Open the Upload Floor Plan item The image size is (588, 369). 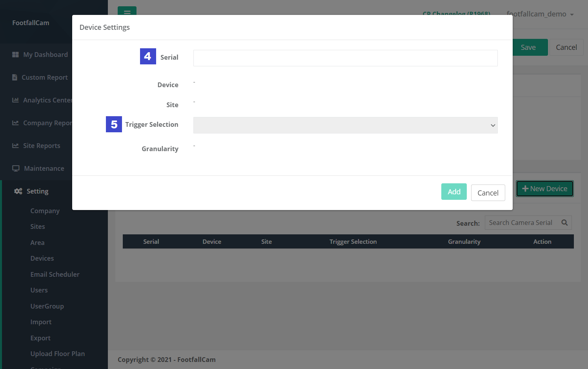pos(58,354)
